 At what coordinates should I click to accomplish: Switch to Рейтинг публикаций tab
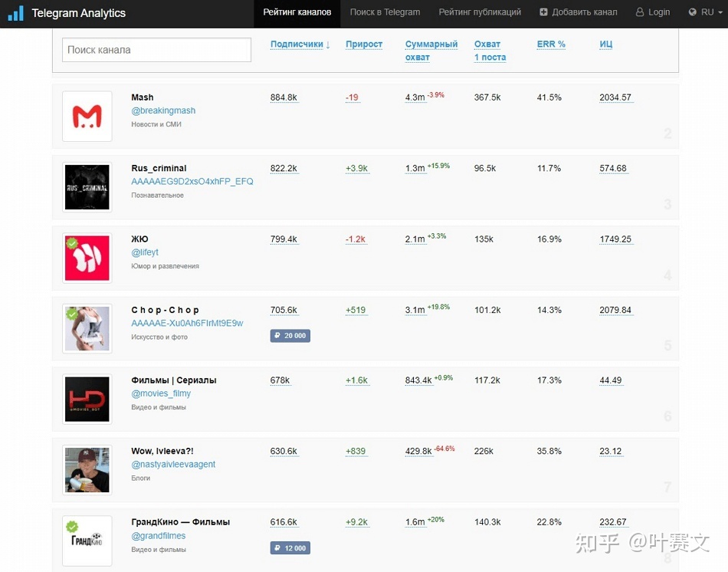coord(480,12)
